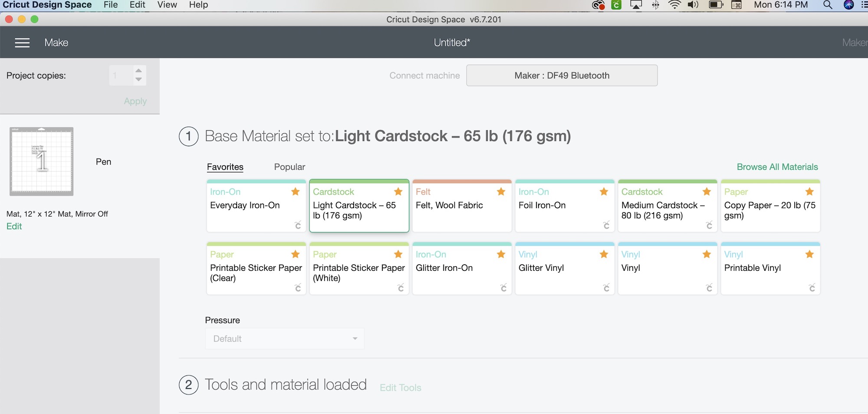
Task: Select Everyday Iron-On material card
Action: [x=256, y=206]
